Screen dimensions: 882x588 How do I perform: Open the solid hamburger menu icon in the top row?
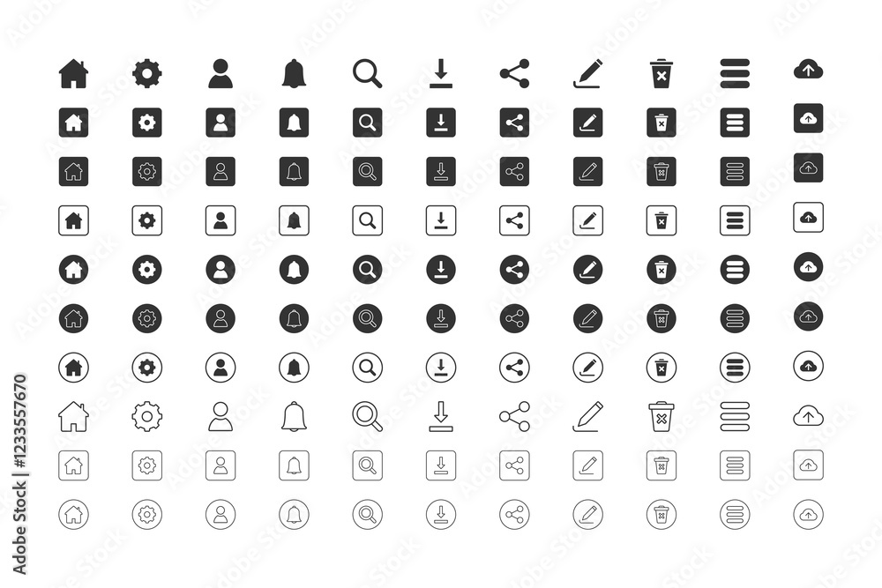735,74
